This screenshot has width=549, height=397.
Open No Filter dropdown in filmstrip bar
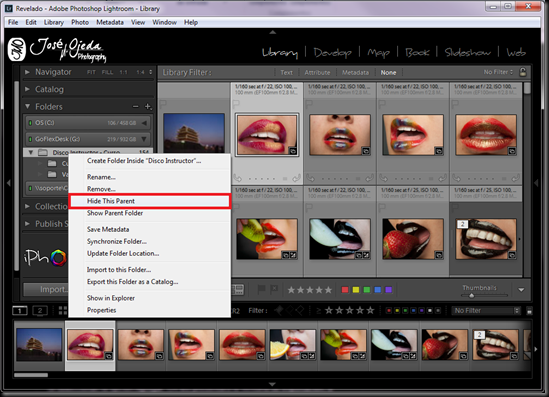(x=486, y=311)
